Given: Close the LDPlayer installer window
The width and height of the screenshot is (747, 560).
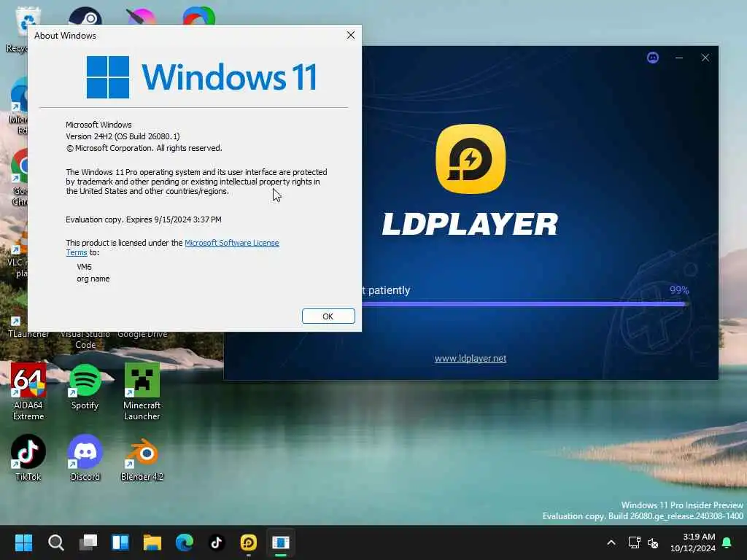Looking at the screenshot, I should (705, 58).
